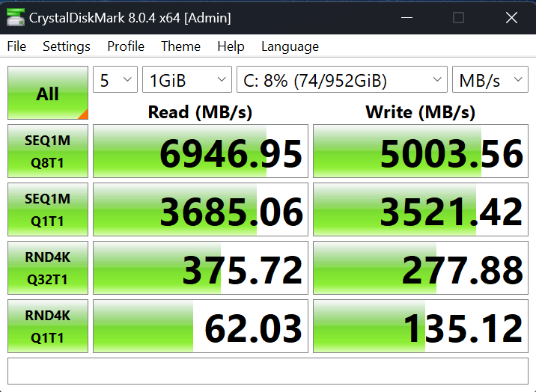Expand the test size dropdown showing 1GiB
The width and height of the screenshot is (536, 392).
click(187, 79)
